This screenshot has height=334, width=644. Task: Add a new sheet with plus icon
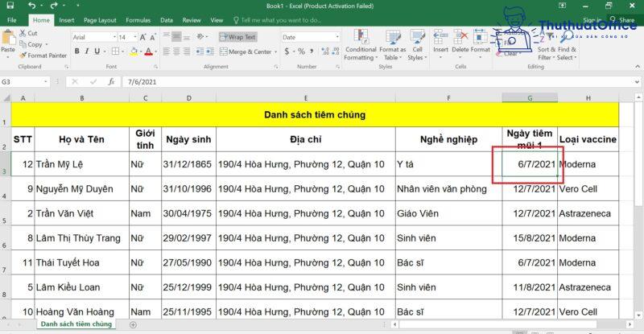(x=133, y=324)
